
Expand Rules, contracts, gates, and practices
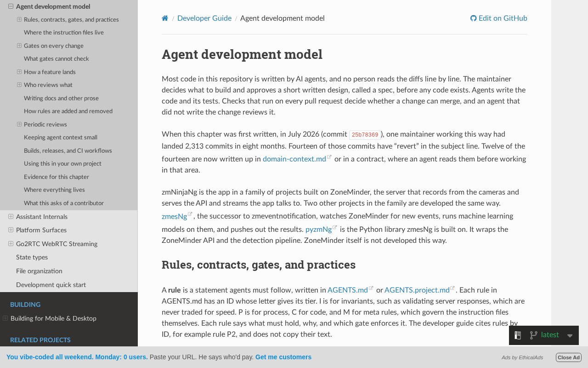[19, 19]
